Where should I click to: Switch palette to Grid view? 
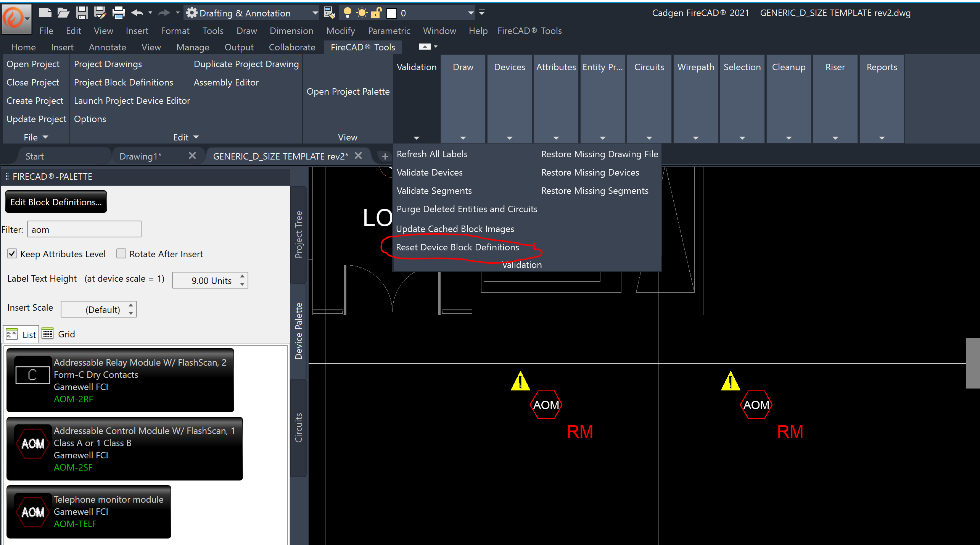tap(58, 334)
